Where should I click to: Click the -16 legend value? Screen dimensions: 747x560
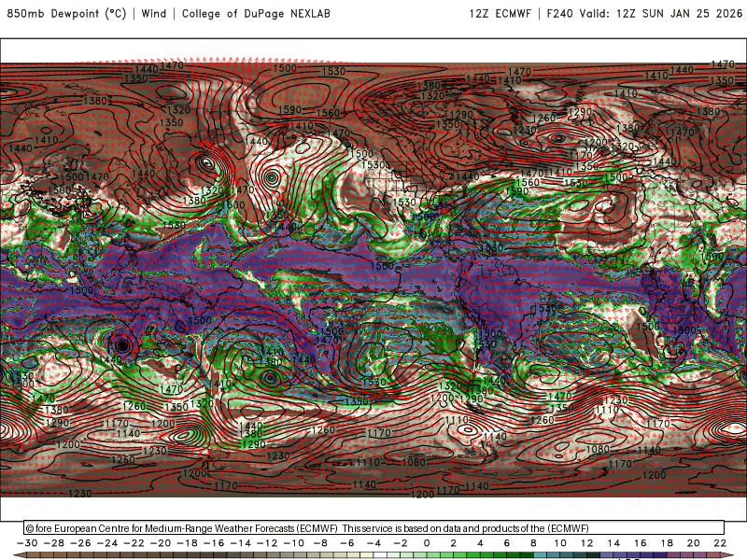click(214, 543)
